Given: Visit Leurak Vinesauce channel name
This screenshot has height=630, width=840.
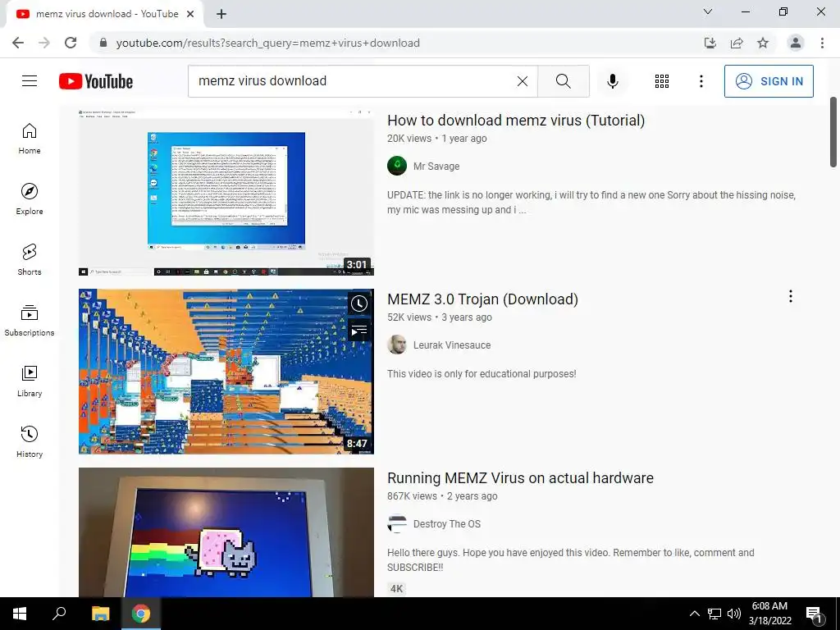Looking at the screenshot, I should 452,345.
